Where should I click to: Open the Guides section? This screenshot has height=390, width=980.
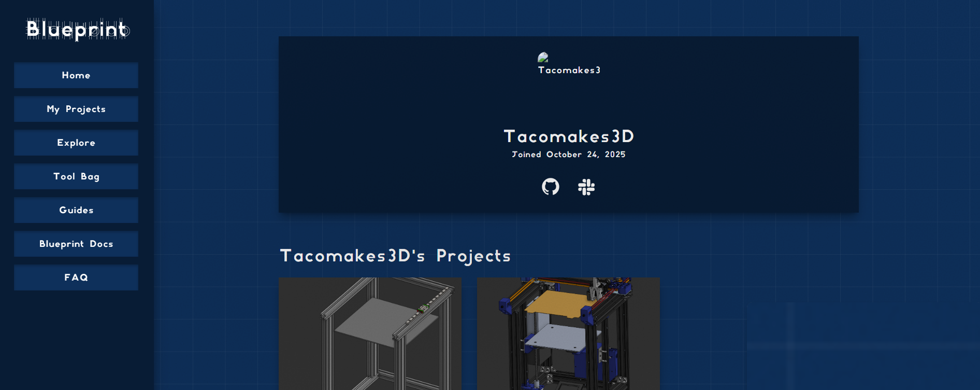76,210
